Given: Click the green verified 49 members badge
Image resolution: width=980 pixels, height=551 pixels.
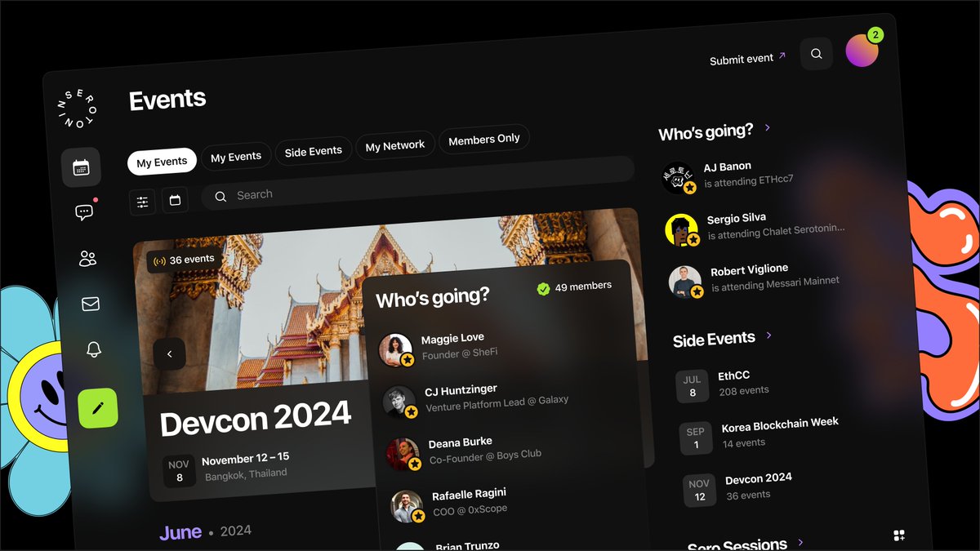Looking at the screenshot, I should [574, 287].
